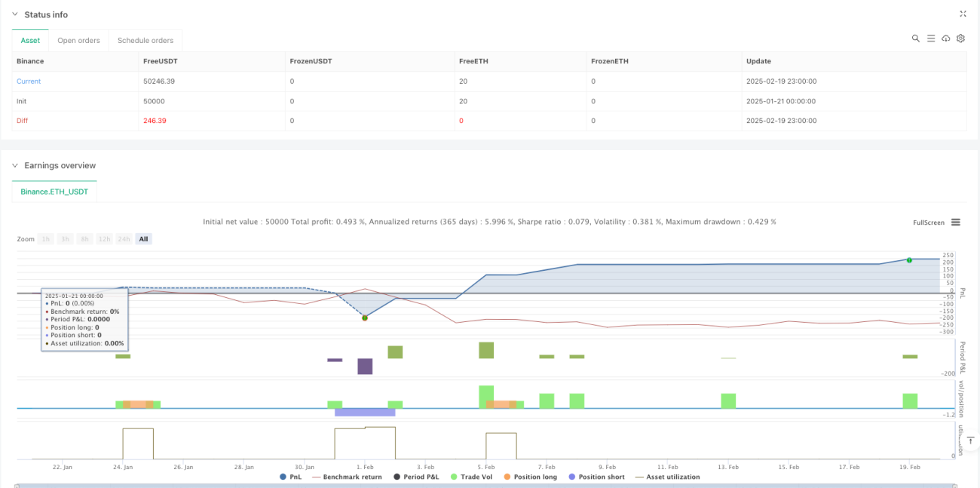Screen dimensions: 980x488
Task: Click the green marker on the PnL line end
Action: point(909,260)
